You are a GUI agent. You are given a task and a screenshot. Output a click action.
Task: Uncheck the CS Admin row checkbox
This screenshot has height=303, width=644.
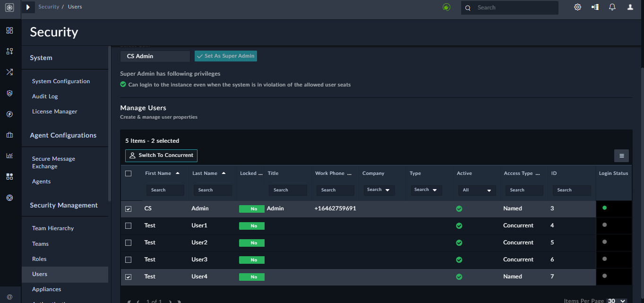point(128,208)
